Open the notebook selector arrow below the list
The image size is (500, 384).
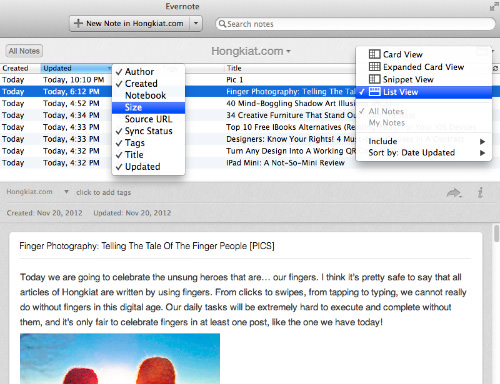pos(66,192)
